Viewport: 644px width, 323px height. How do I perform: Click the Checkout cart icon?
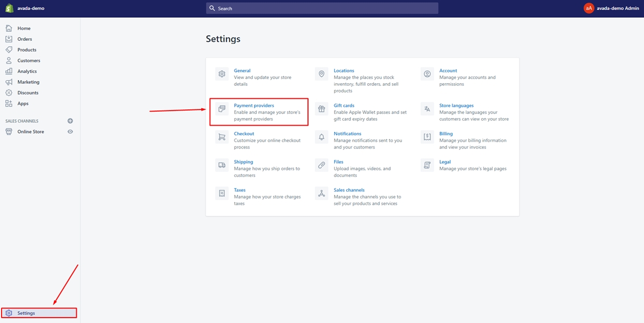(x=222, y=137)
